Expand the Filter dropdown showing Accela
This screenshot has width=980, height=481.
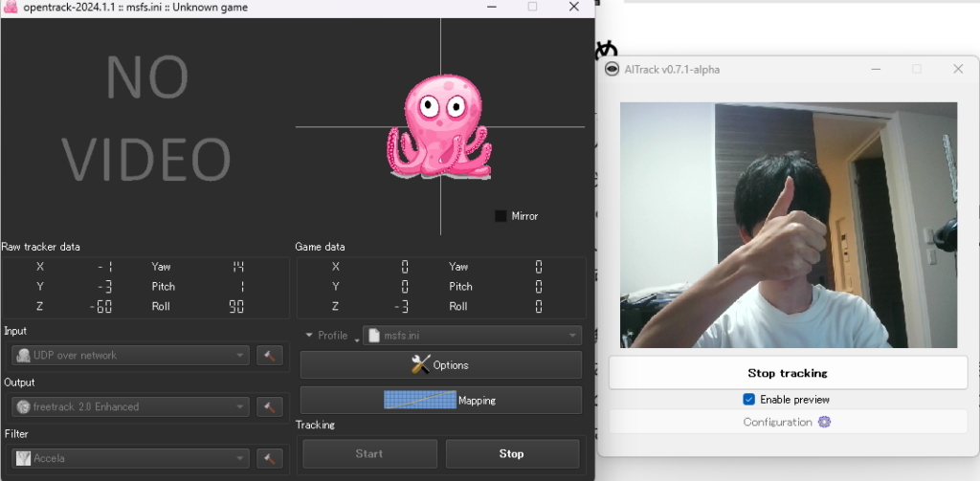129,459
